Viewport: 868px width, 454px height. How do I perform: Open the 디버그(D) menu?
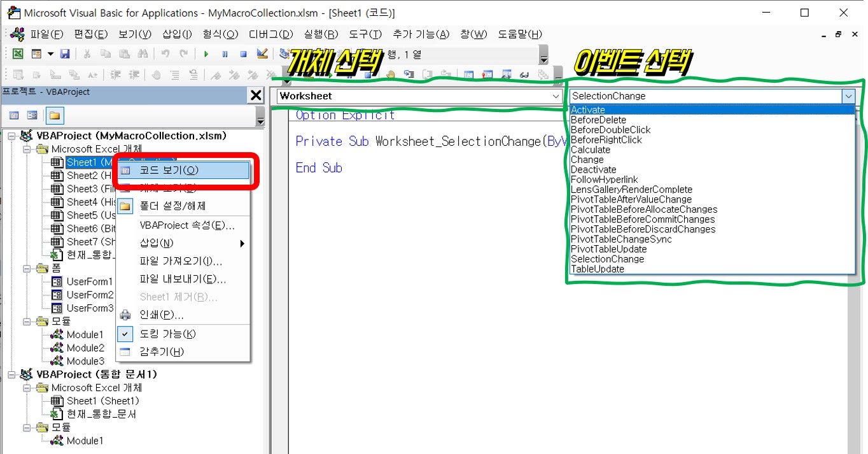tap(270, 34)
